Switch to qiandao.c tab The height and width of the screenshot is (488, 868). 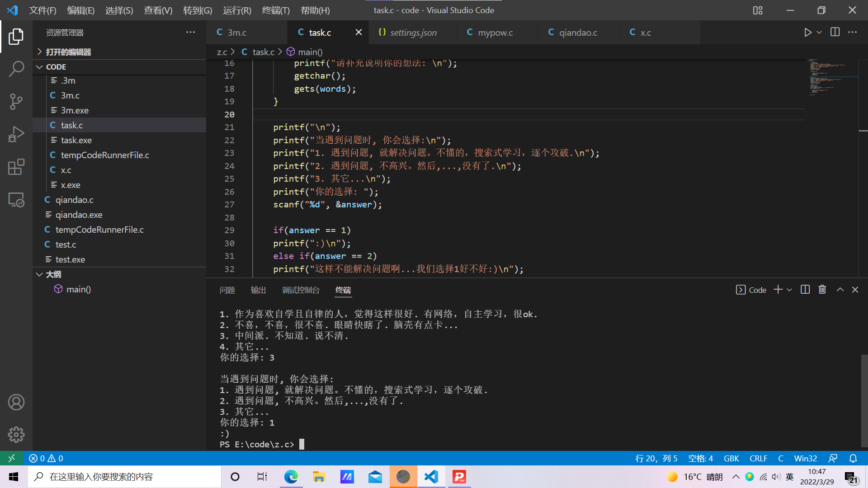click(578, 33)
